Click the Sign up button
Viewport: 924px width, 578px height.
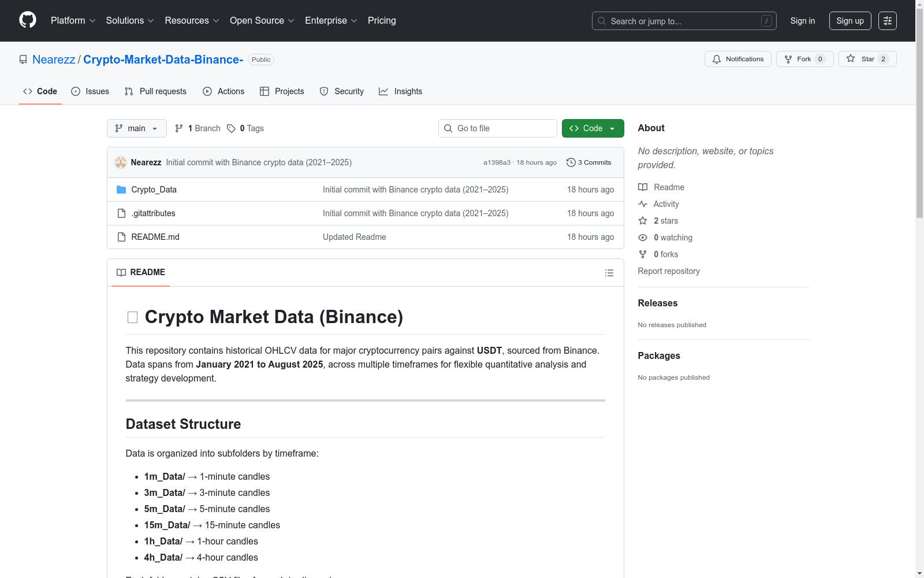click(850, 21)
